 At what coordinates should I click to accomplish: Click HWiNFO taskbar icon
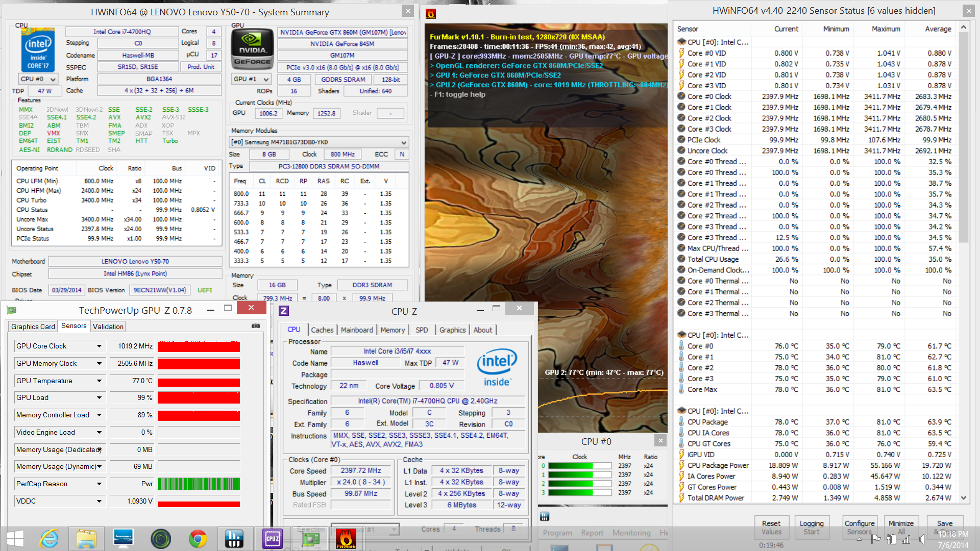click(x=234, y=539)
